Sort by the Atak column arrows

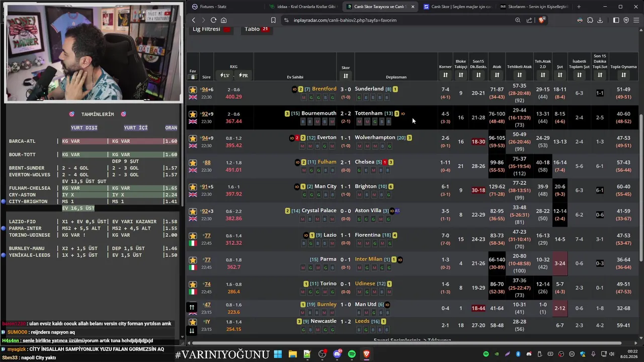click(x=497, y=75)
